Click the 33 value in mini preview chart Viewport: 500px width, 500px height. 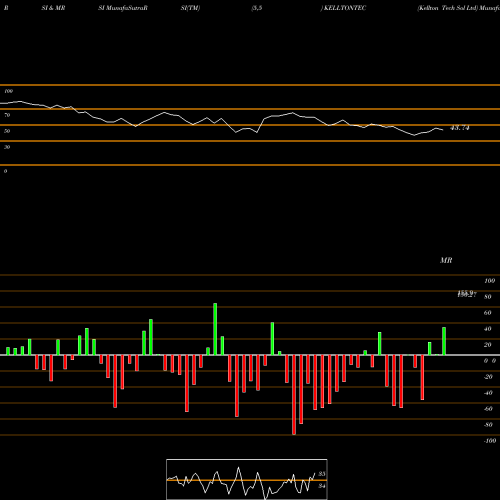322,474
